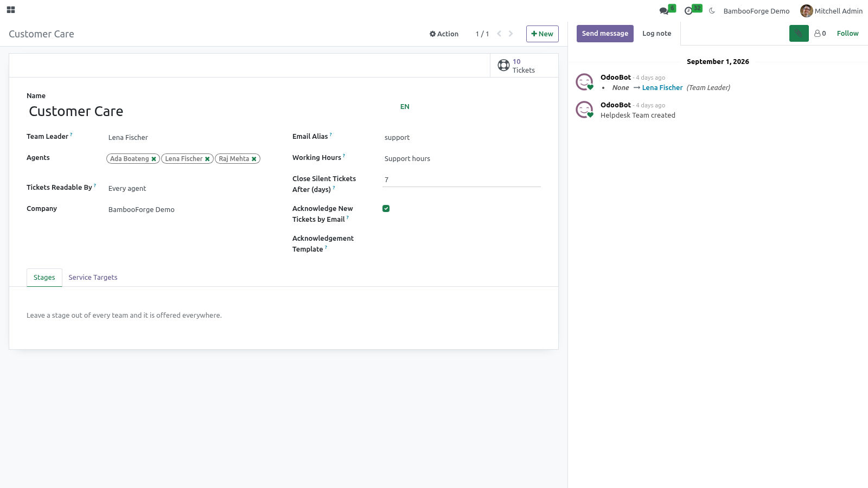This screenshot has height=488, width=868.
Task: Go to the previous record arrow
Action: (x=499, y=34)
